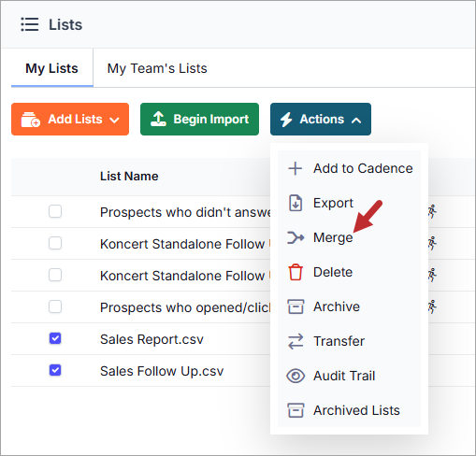Check the Prospects who opened/clicked row checkbox
476x456 pixels.
click(x=55, y=306)
